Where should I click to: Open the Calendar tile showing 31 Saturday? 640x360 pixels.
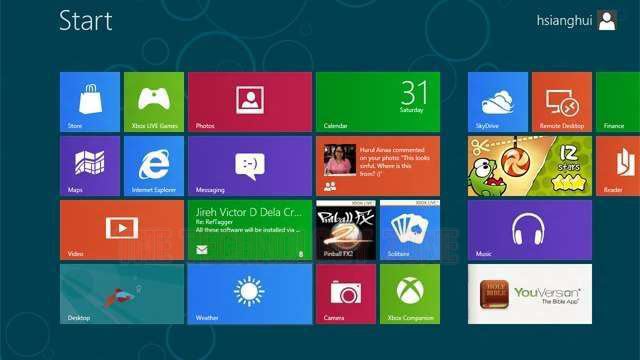point(378,102)
